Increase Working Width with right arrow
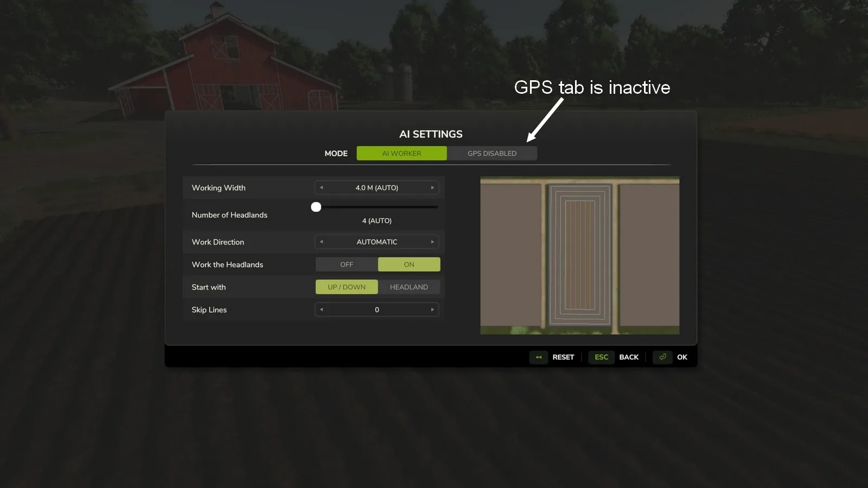The image size is (868, 488). tap(432, 188)
